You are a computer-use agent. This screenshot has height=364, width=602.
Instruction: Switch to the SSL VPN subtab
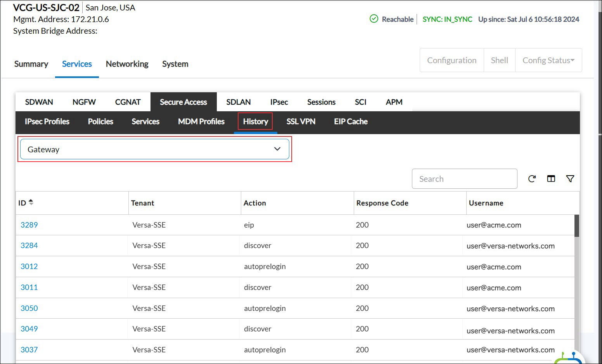point(301,121)
